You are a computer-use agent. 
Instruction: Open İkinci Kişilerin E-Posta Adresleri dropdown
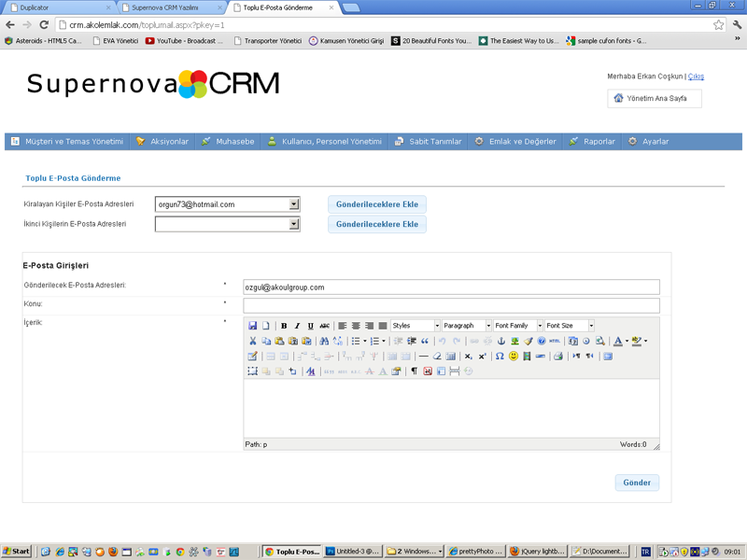coord(227,224)
